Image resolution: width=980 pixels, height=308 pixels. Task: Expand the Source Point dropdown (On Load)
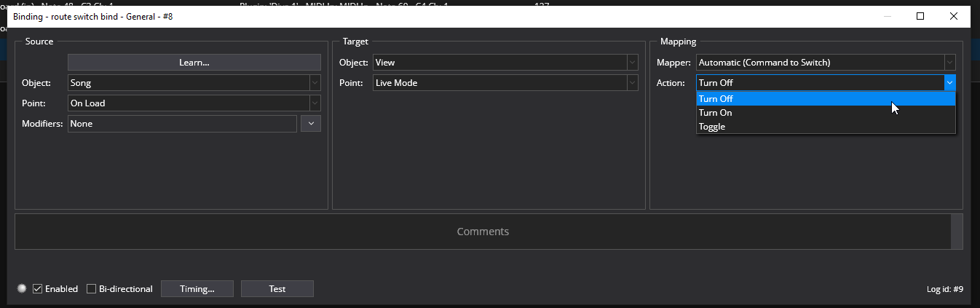[x=194, y=103]
